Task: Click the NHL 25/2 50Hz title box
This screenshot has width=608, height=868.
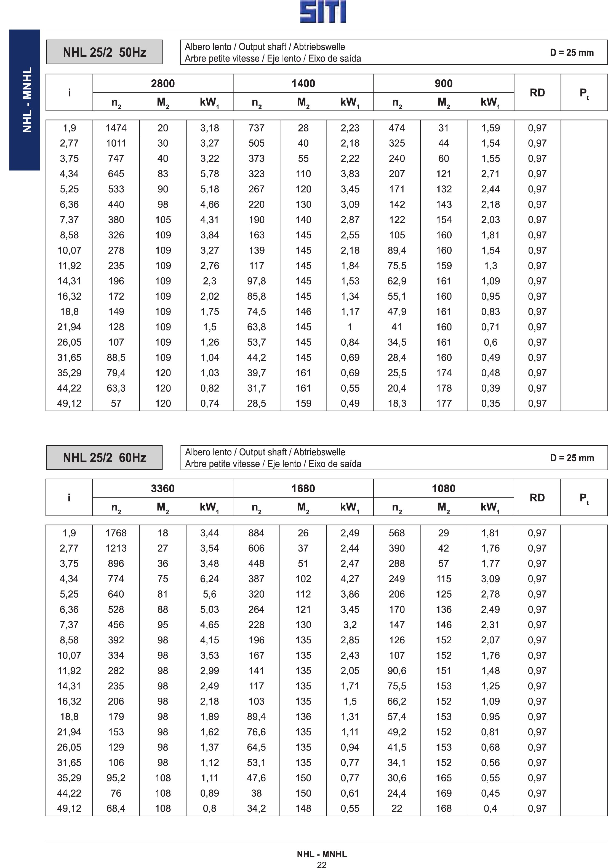Action: point(105,52)
